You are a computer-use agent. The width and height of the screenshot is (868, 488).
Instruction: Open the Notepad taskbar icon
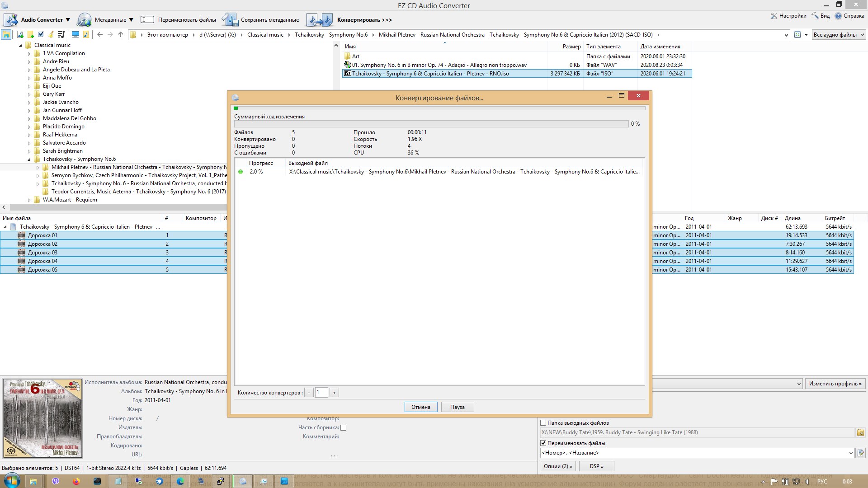[118, 481]
